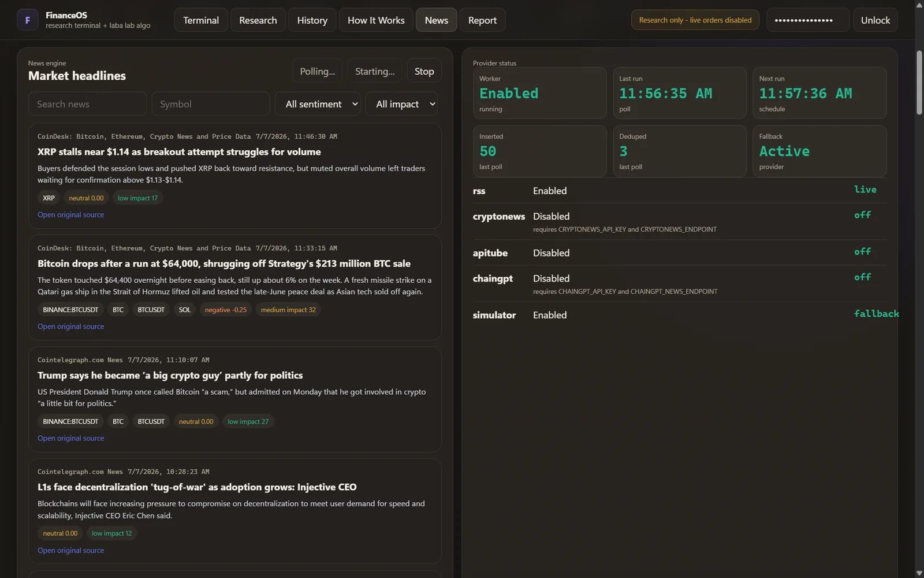Click the SOL symbol tag
The height and width of the screenshot is (578, 924).
[184, 310]
